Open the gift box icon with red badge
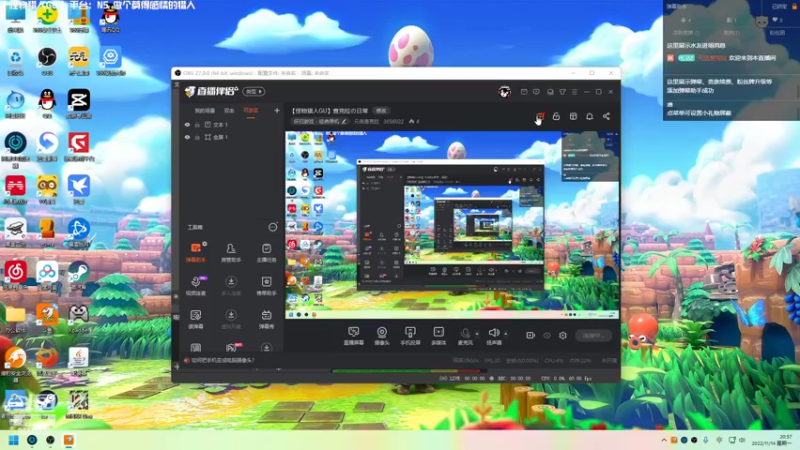 tap(540, 117)
